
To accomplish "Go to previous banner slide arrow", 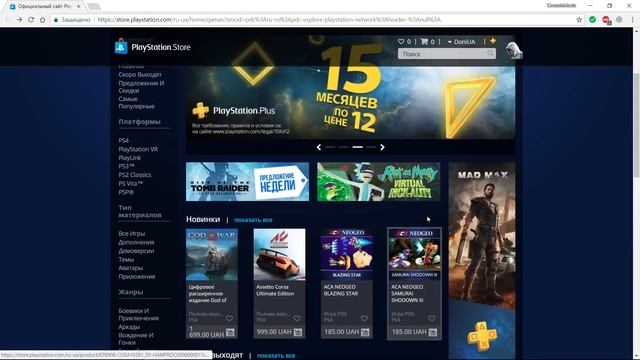I will point(319,147).
